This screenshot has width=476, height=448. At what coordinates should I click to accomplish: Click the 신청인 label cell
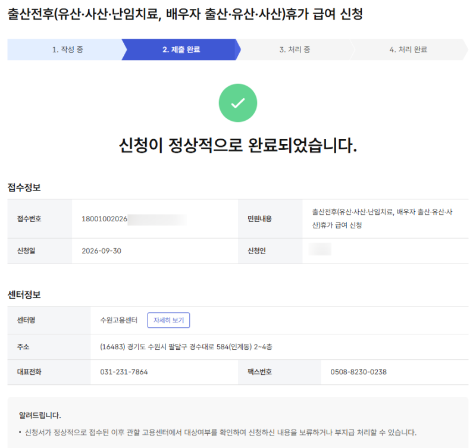click(x=270, y=251)
